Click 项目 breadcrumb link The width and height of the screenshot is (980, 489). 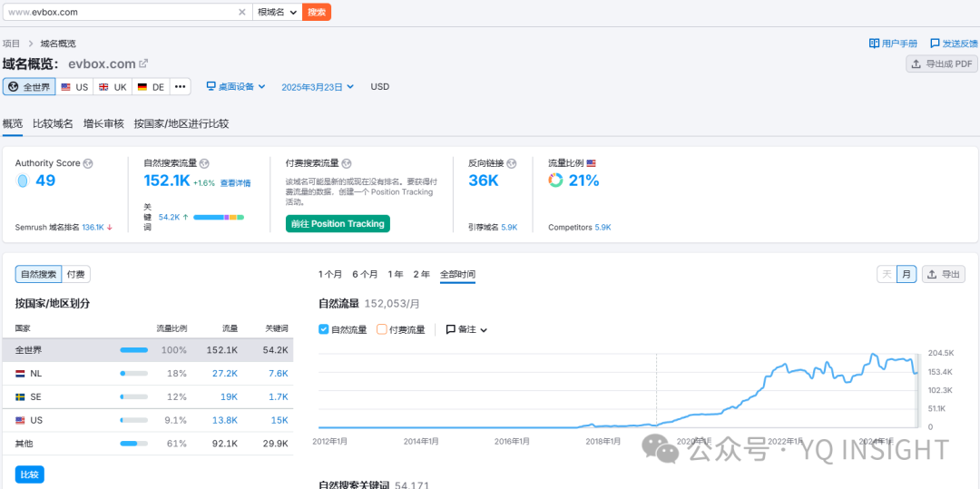coord(11,43)
